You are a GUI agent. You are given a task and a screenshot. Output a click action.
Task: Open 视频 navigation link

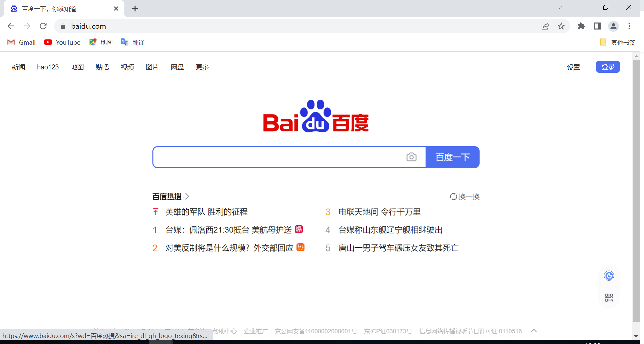point(127,67)
